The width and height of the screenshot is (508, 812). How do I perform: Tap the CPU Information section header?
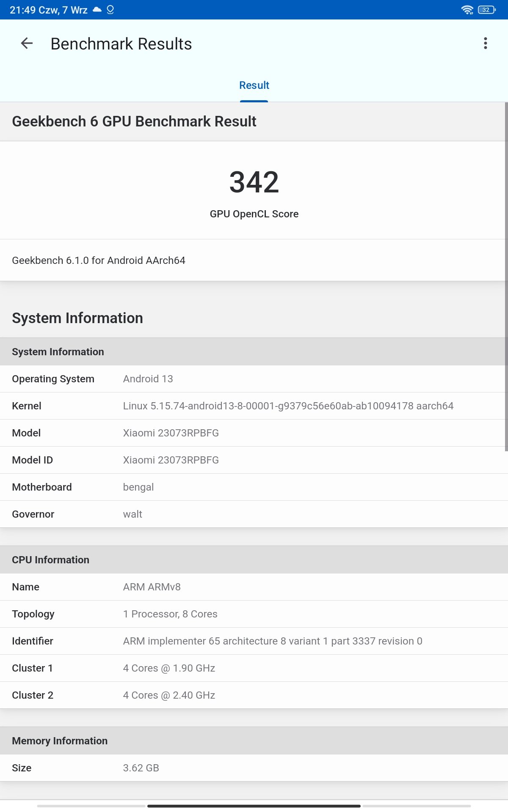click(x=254, y=560)
